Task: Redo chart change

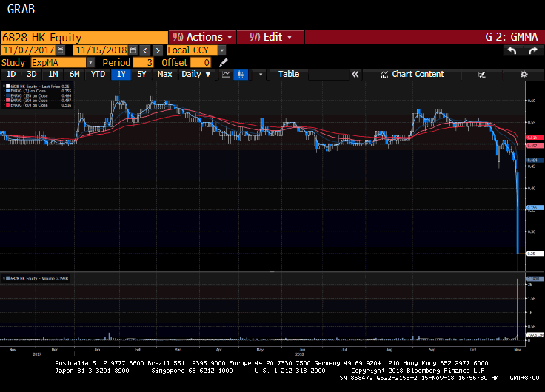Action: [x=533, y=51]
